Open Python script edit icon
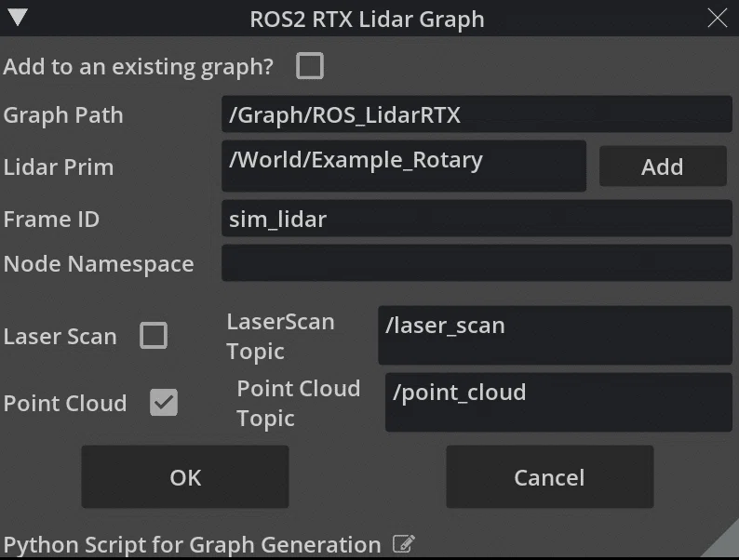The height and width of the screenshot is (560, 739). (x=404, y=543)
